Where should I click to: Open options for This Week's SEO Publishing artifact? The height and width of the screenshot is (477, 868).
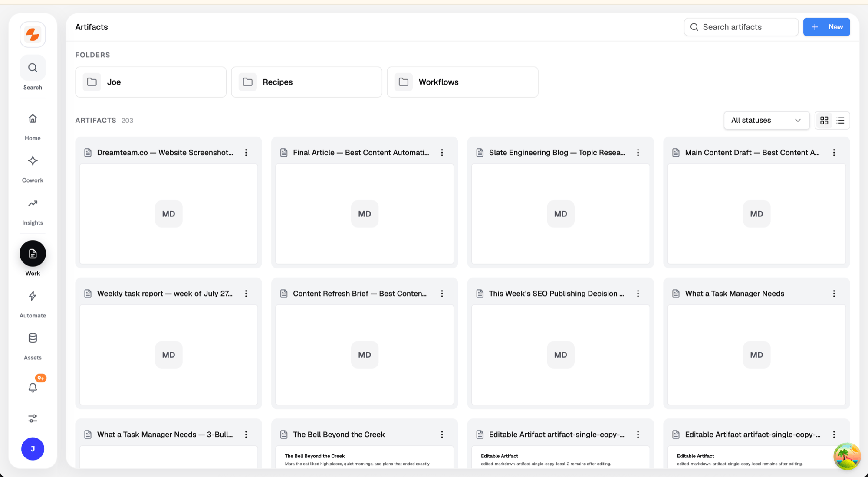tap(638, 294)
